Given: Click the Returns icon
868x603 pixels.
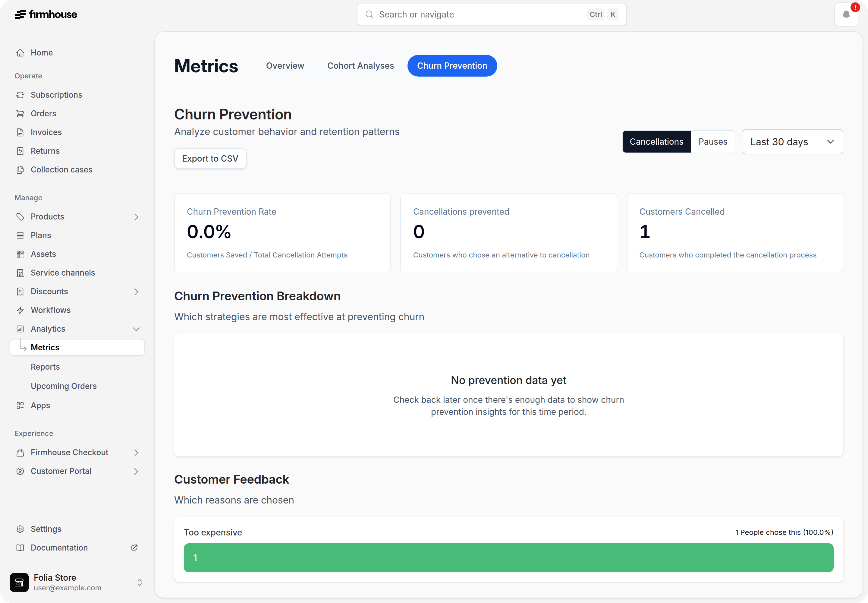Looking at the screenshot, I should pyautogui.click(x=20, y=151).
